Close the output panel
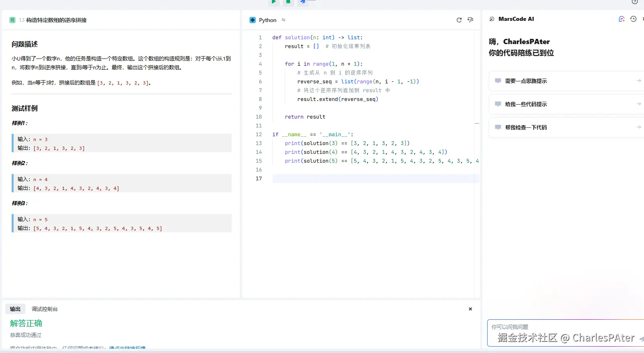644x353 pixels. [x=470, y=309]
